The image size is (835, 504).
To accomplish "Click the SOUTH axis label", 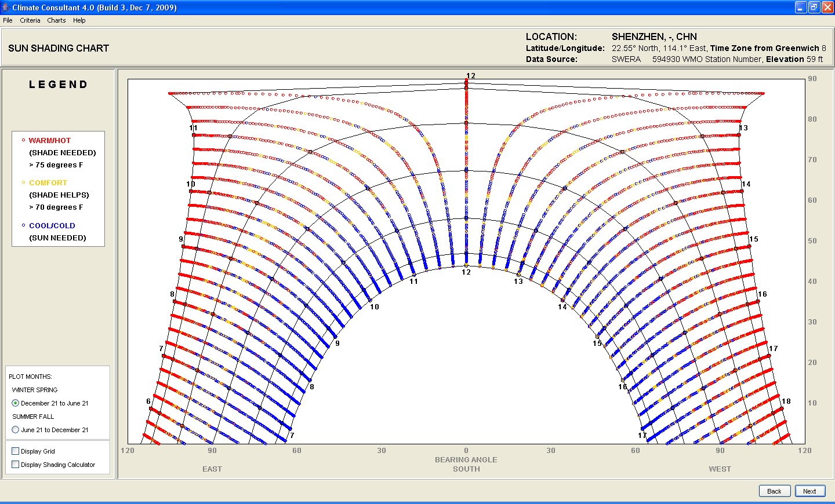I will pos(466,469).
